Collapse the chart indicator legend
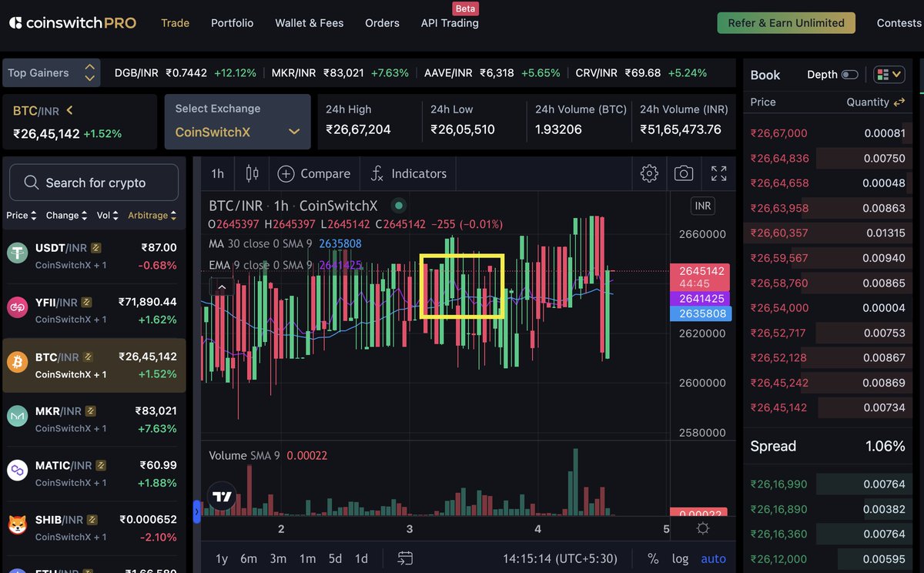This screenshot has width=924, height=573. [x=222, y=286]
